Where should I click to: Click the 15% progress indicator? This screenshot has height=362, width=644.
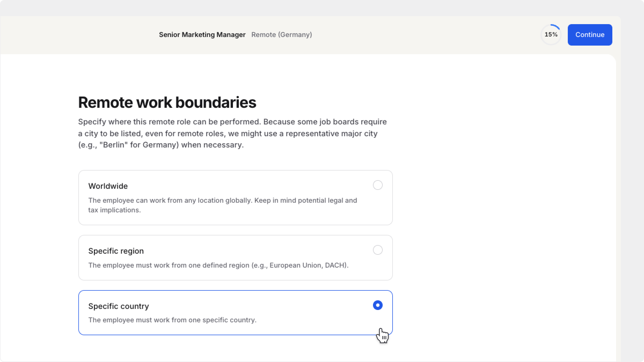tap(551, 35)
